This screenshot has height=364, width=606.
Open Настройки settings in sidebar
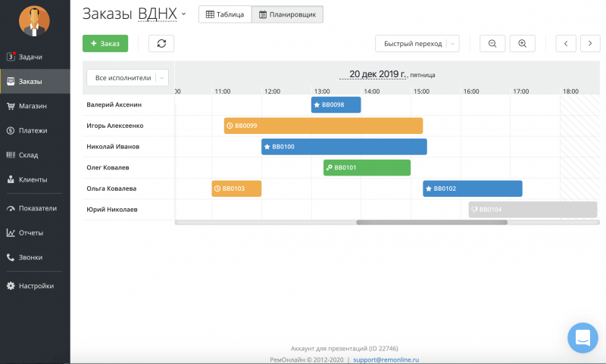click(x=35, y=286)
